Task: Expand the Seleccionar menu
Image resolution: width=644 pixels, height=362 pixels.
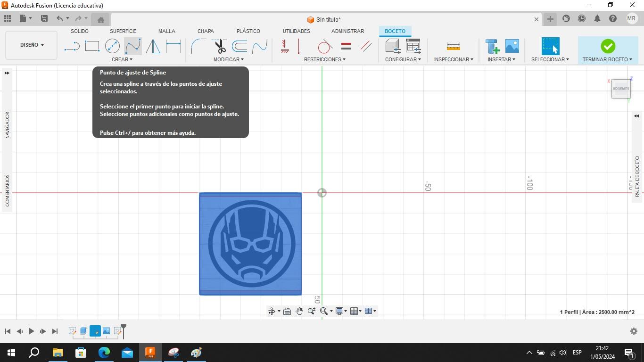Action: [550, 59]
